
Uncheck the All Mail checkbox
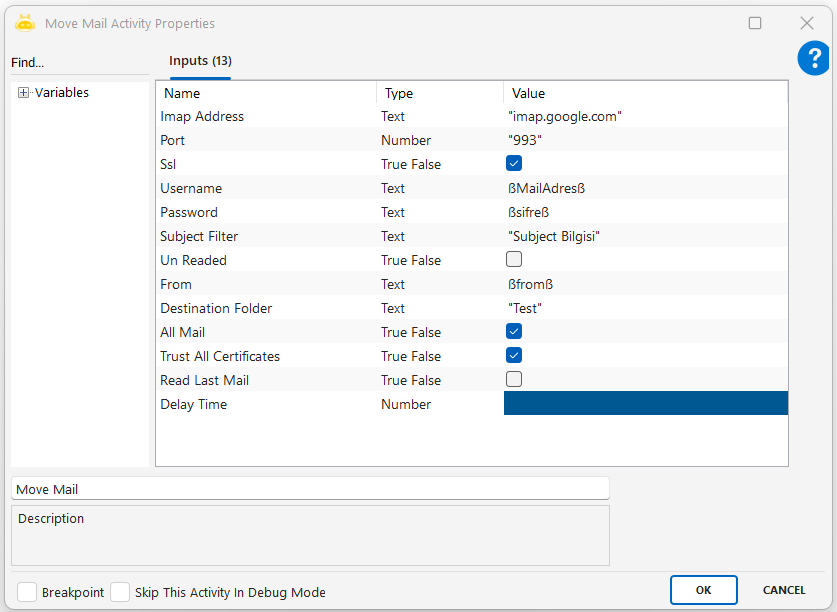pos(514,331)
